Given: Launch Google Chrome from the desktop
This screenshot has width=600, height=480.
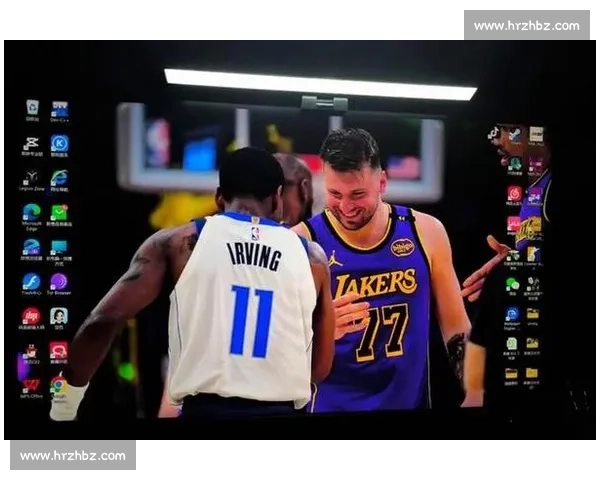Looking at the screenshot, I should [59, 384].
